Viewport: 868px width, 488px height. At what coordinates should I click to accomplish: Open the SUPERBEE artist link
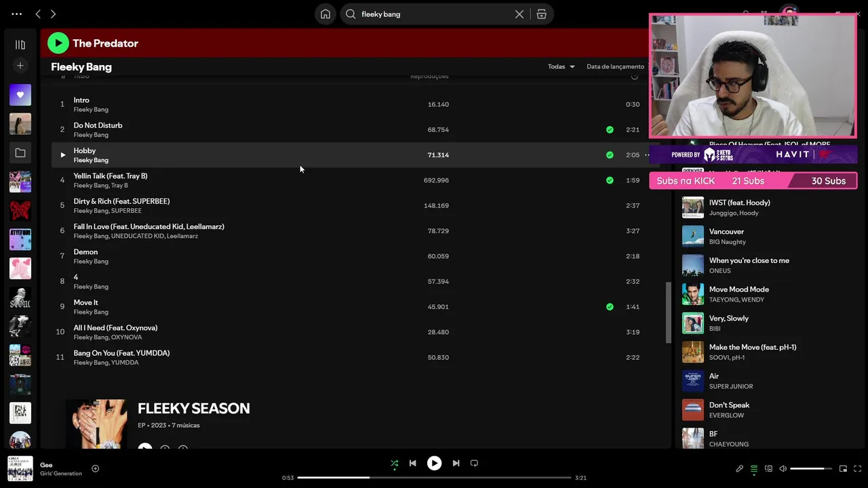[x=126, y=211]
